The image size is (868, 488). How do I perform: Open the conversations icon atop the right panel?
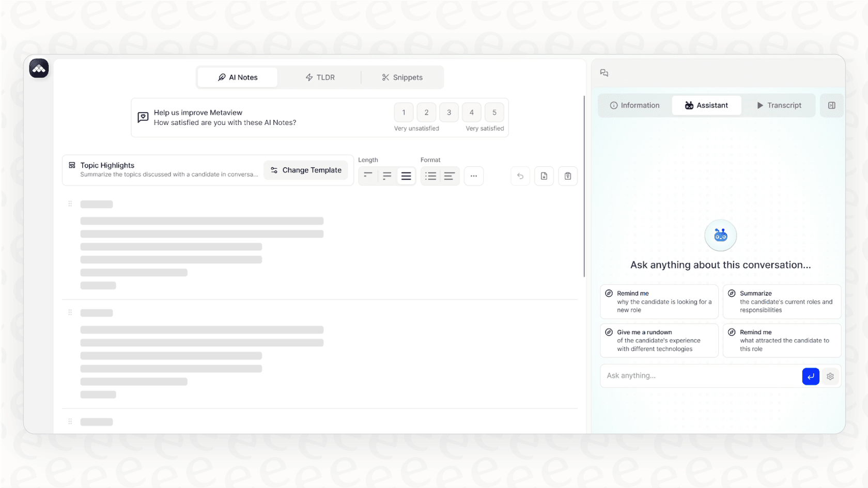tap(604, 73)
